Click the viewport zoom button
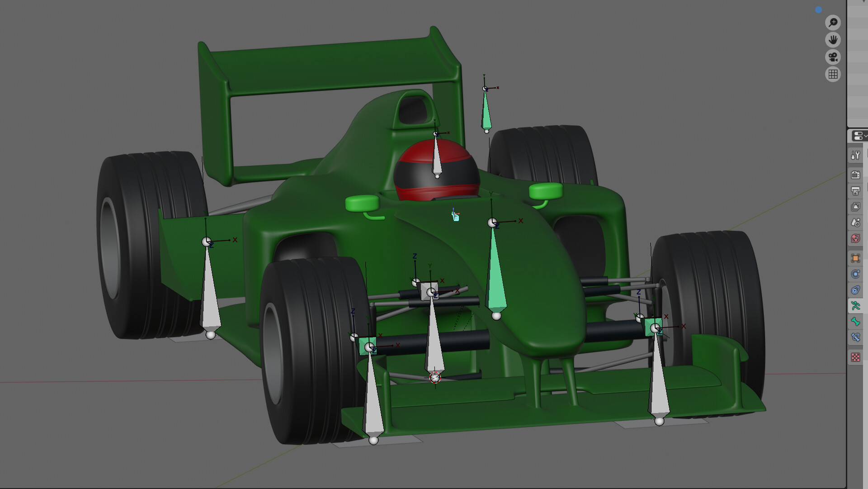 (833, 22)
